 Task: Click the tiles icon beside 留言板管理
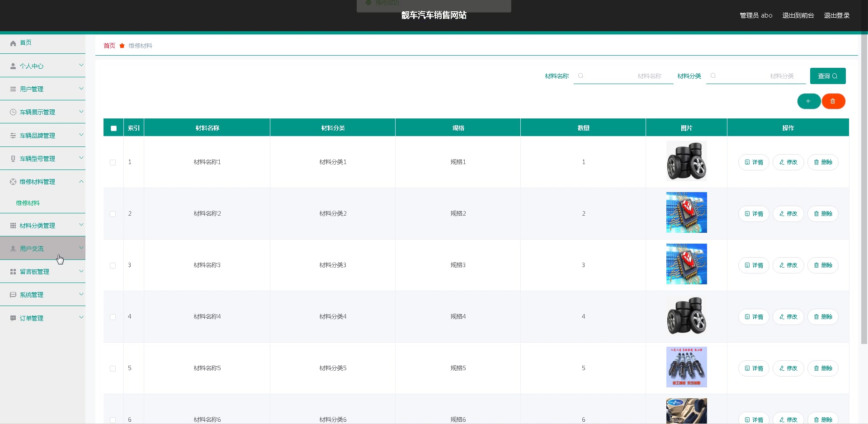click(x=13, y=272)
